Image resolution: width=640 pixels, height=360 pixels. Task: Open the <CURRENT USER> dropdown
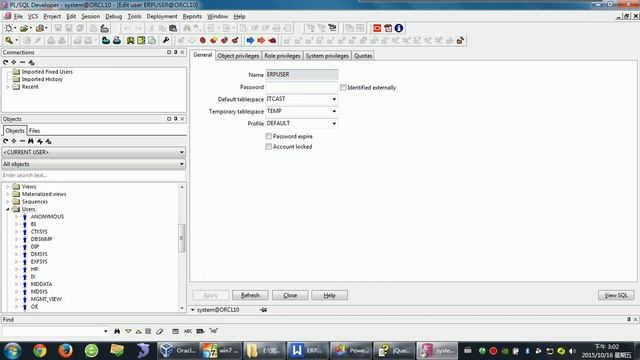pos(93,152)
